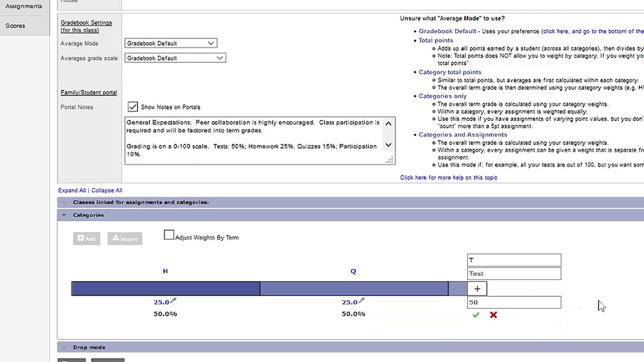Click the 'Averages grade scale' field label
The width and height of the screenshot is (644, 362).
(x=89, y=58)
